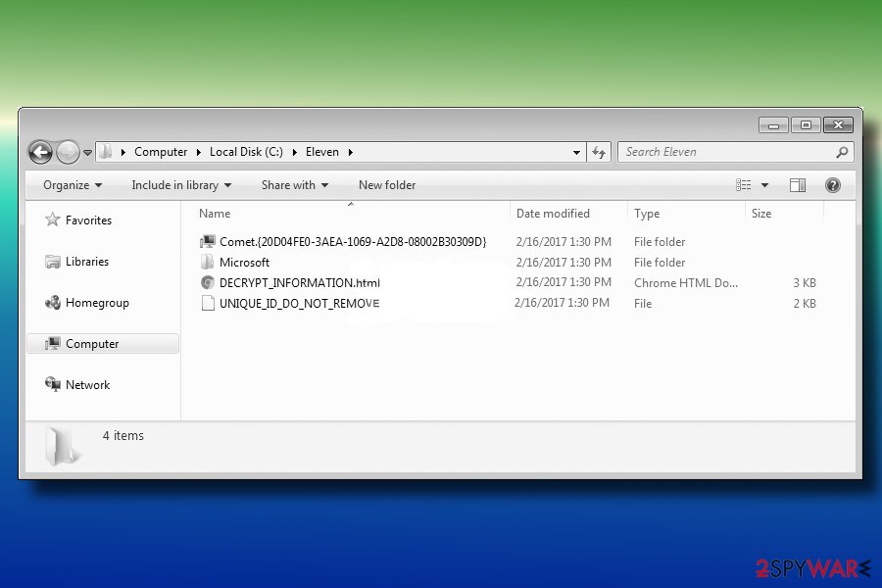Image resolution: width=882 pixels, height=588 pixels.
Task: Click the folder thumbnail in details pane
Action: pyautogui.click(x=63, y=447)
